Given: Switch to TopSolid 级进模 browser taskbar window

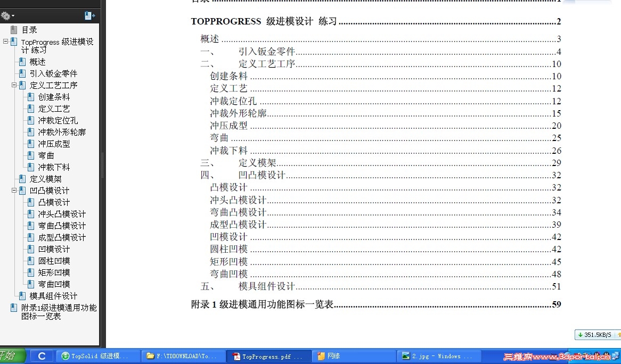Looking at the screenshot, I should click(x=98, y=356).
